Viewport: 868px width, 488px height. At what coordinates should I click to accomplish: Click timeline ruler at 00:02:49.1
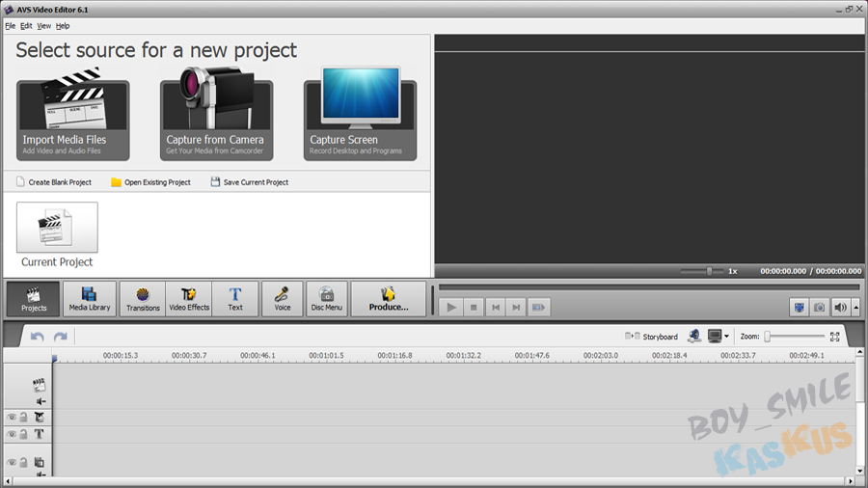[806, 355]
